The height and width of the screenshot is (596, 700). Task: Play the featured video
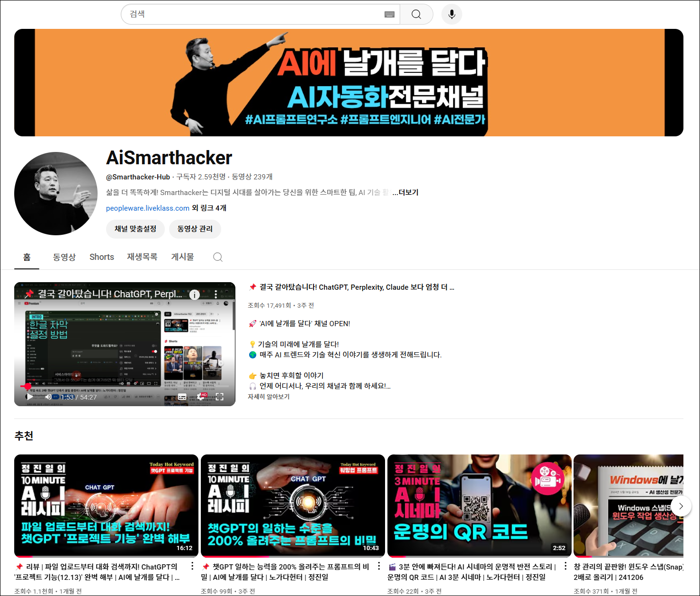pyautogui.click(x=30, y=397)
